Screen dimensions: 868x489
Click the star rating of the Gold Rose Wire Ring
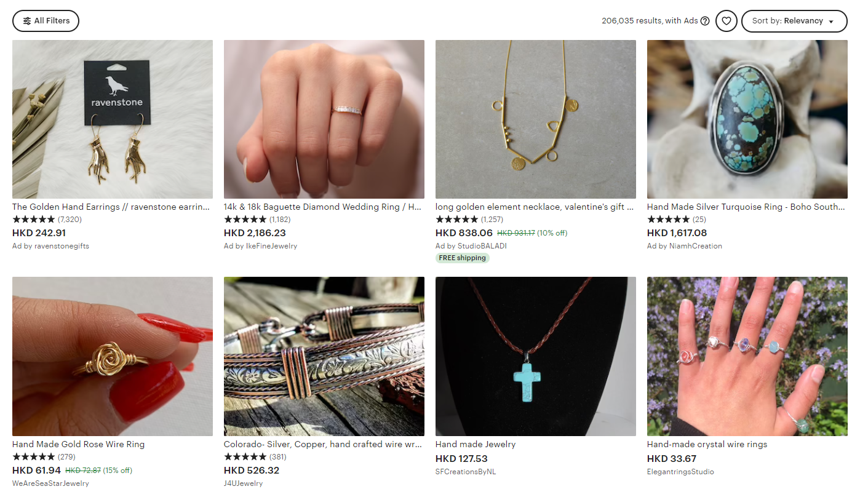click(x=34, y=457)
